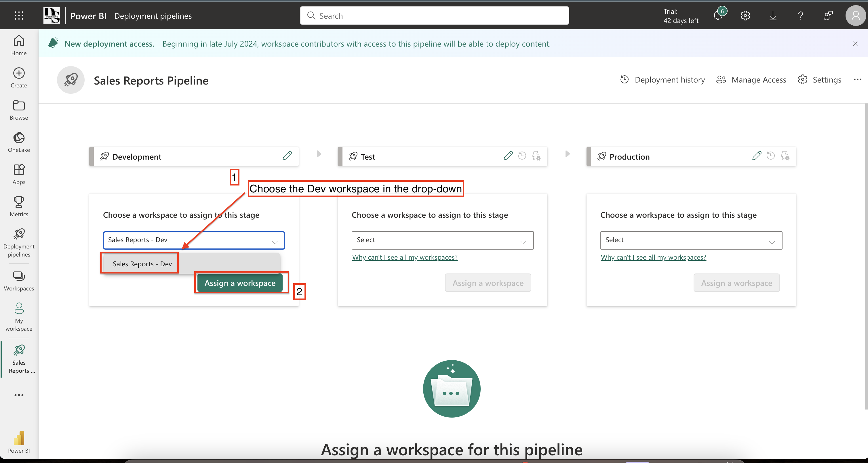Click the Development stage header label

[x=136, y=156]
